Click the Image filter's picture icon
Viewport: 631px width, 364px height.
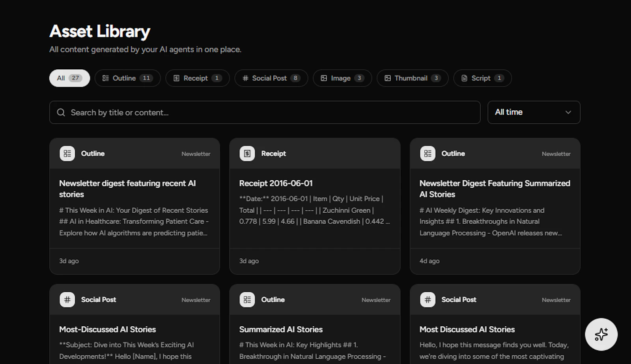pos(324,78)
